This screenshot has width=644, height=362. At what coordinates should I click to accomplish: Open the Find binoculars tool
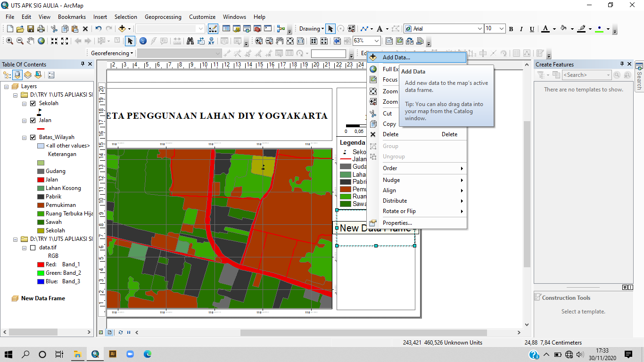(x=190, y=41)
